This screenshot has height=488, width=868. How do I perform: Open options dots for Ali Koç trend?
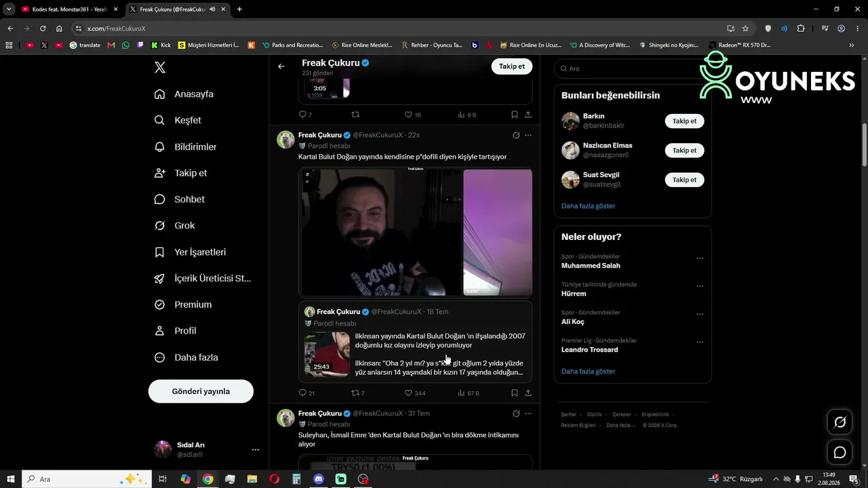point(700,314)
